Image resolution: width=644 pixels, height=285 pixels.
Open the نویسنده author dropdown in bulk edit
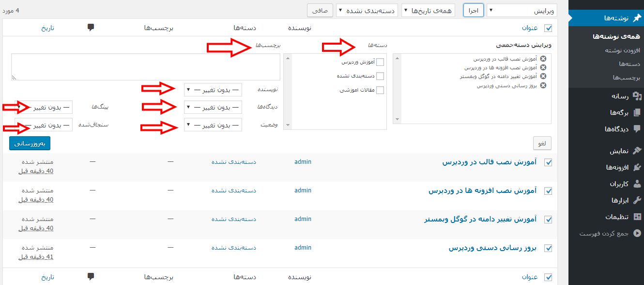[x=213, y=90]
